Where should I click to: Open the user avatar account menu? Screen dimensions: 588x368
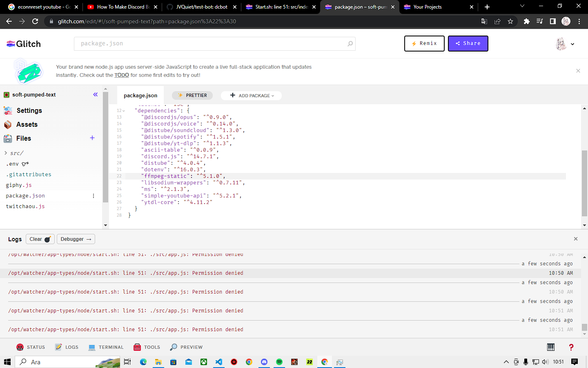(x=565, y=44)
